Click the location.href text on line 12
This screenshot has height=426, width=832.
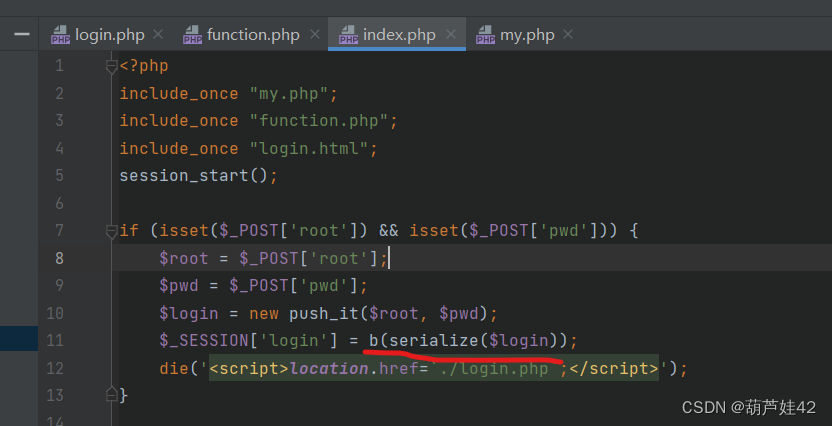point(354,368)
